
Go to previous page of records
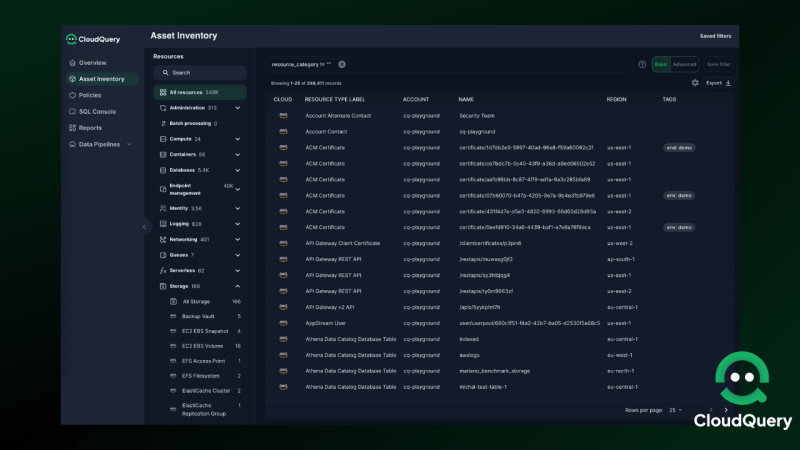click(x=711, y=410)
